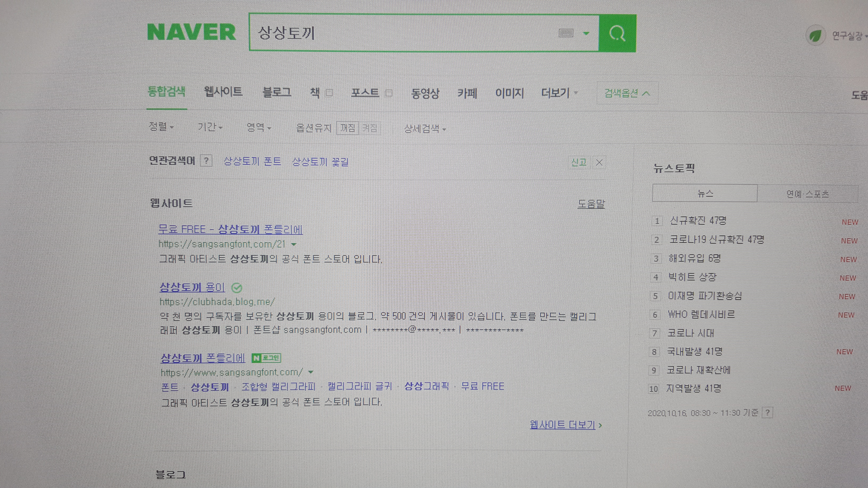This screenshot has height=488, width=868.
Task: Set 옵션유지 toggle to 꺼짐
Action: (x=347, y=128)
